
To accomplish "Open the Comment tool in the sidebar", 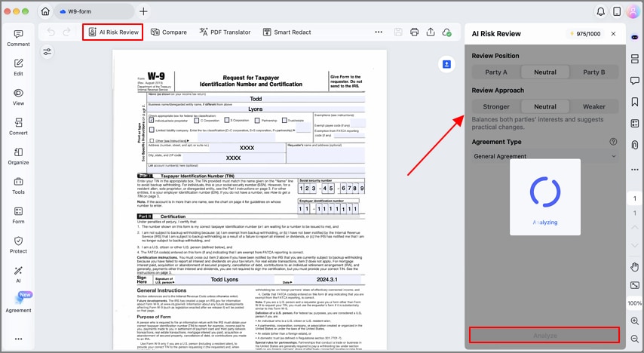I will 18,38.
